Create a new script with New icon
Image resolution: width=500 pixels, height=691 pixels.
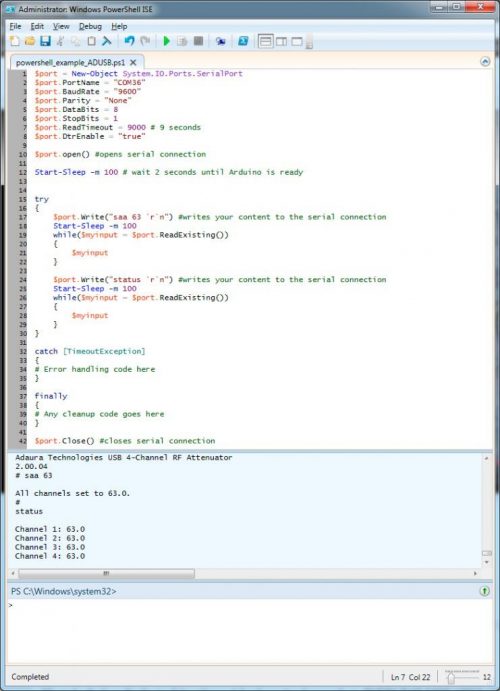14,41
